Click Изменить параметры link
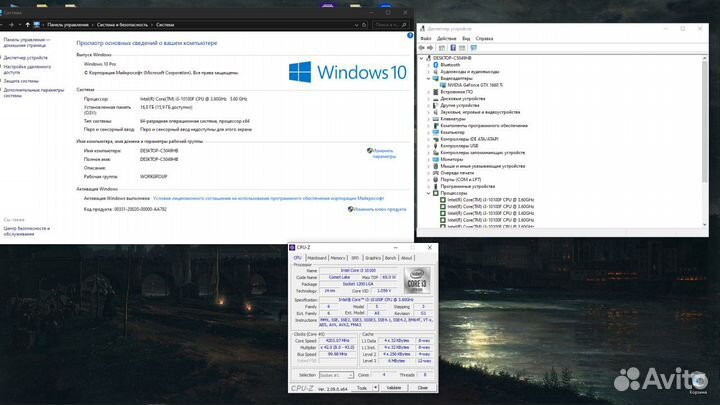This screenshot has width=720, height=405. click(x=383, y=153)
